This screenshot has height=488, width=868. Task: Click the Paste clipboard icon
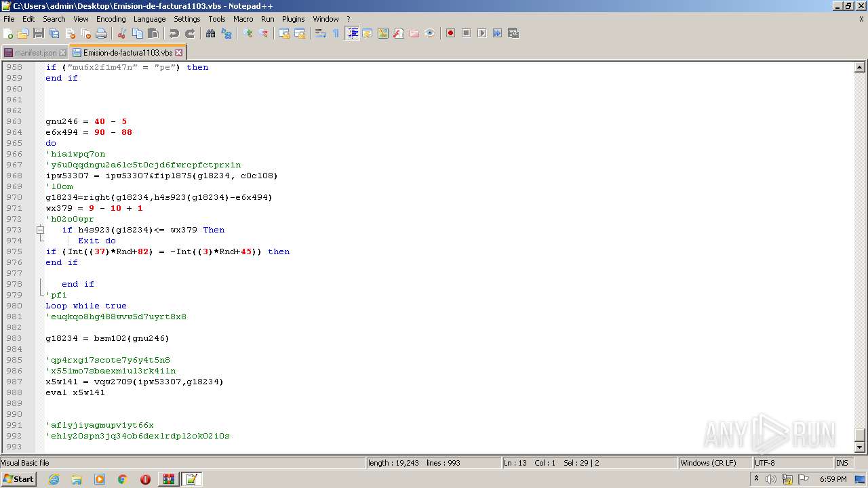click(x=153, y=33)
